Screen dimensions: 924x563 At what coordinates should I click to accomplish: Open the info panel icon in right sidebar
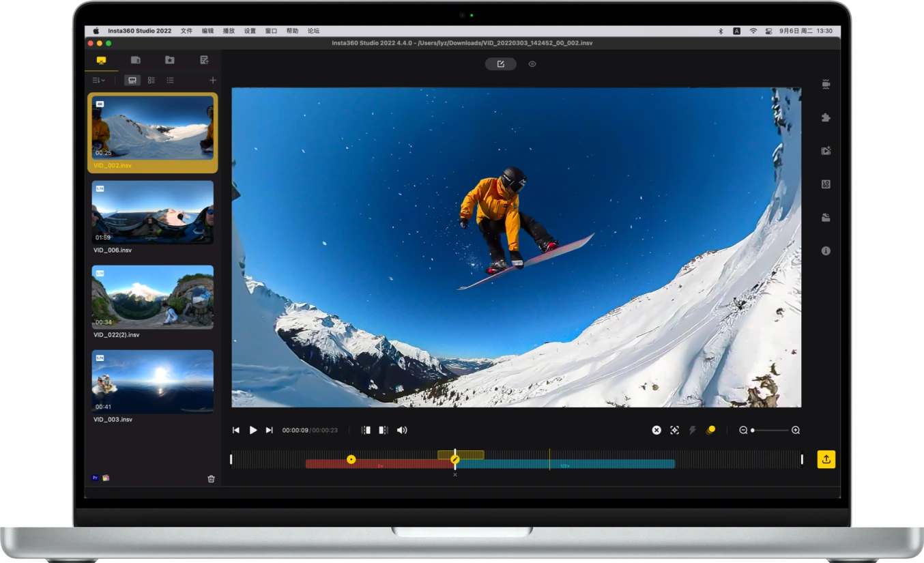click(826, 251)
